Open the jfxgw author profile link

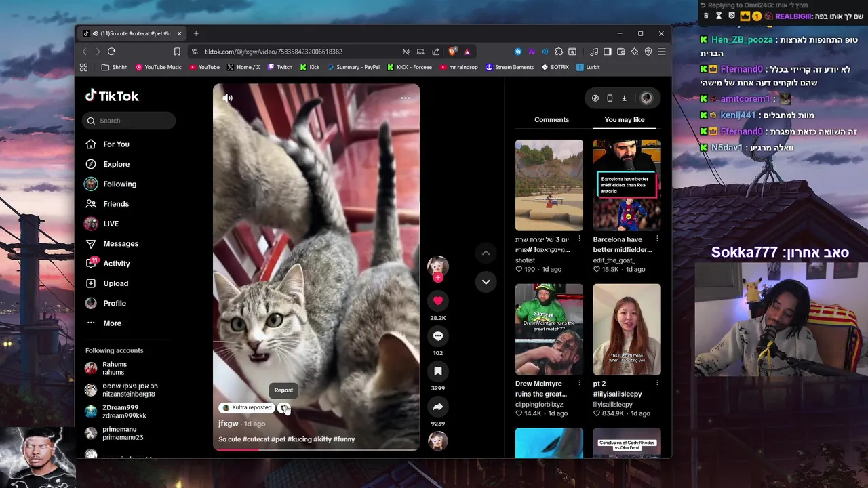pos(229,424)
